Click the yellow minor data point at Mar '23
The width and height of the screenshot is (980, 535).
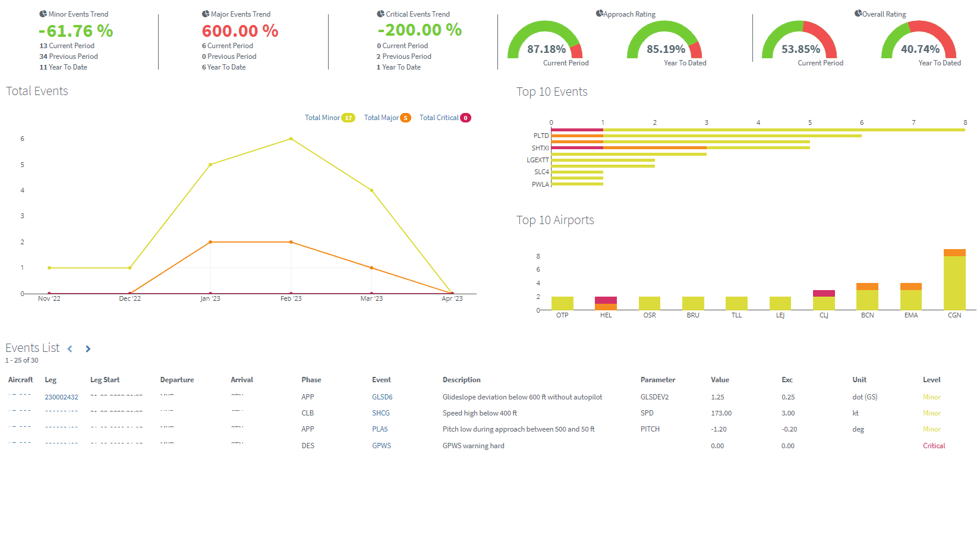click(x=371, y=190)
